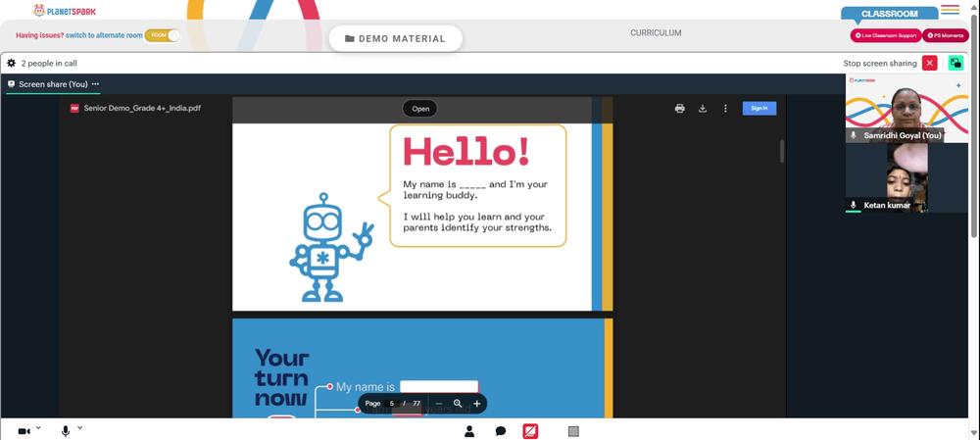
Task: Click the PDF print icon
Action: 679,108
